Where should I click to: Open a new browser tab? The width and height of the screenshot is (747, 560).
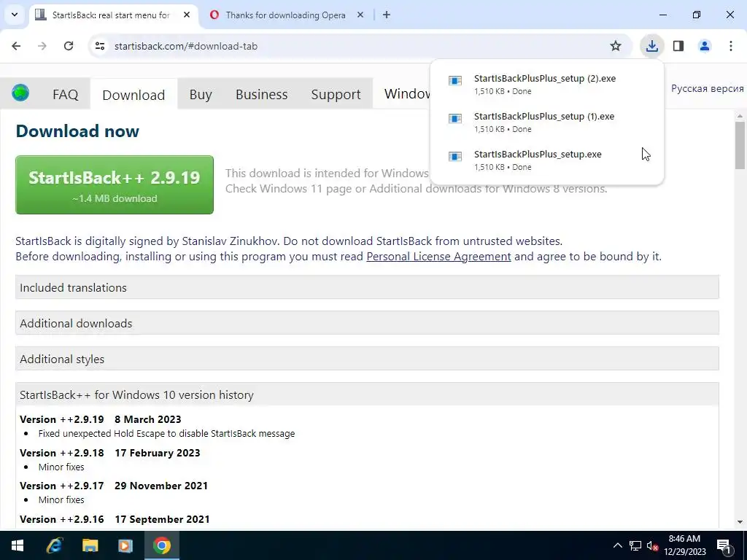[387, 15]
